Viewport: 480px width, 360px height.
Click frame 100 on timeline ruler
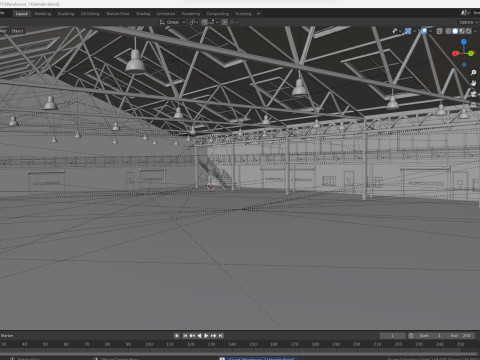click(149, 344)
